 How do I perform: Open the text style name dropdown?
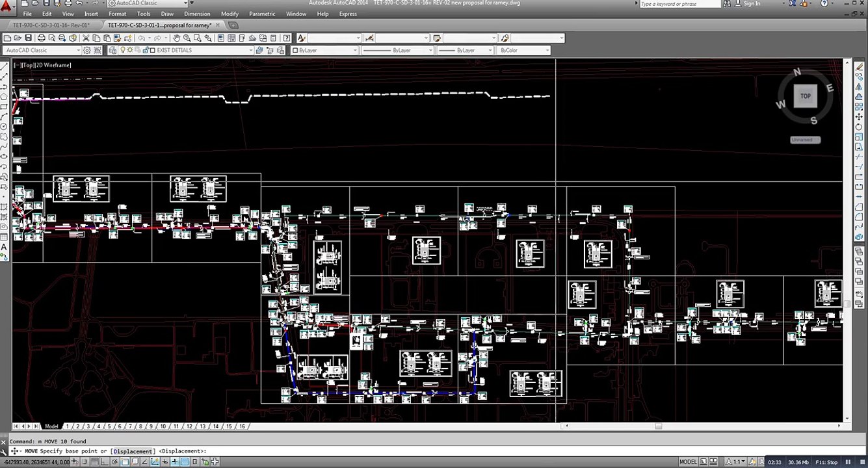coord(333,38)
